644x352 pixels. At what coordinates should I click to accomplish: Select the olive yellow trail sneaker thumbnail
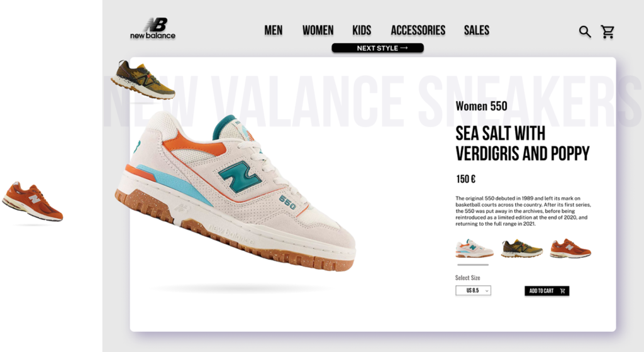(x=521, y=248)
